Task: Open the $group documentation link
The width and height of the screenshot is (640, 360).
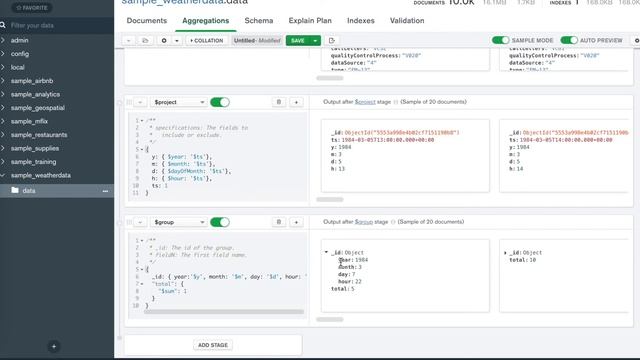Action: click(364, 222)
